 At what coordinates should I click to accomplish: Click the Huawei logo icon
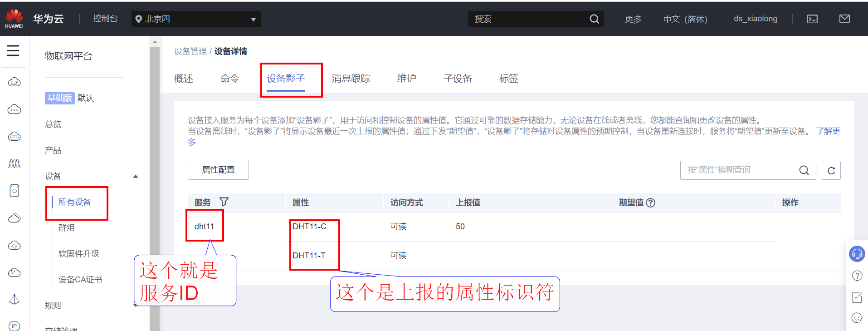[14, 19]
